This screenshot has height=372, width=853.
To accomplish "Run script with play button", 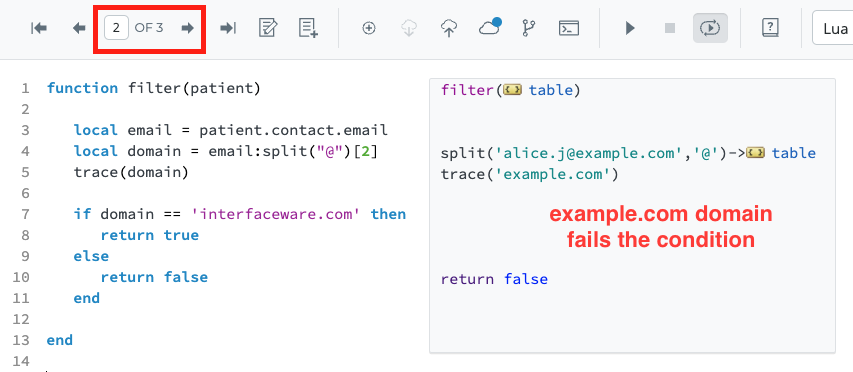I will coord(630,28).
